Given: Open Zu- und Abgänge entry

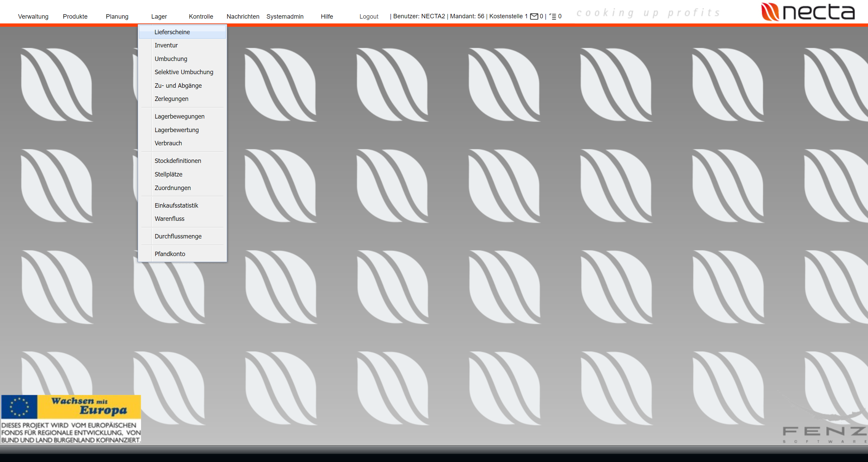Looking at the screenshot, I should click(x=178, y=86).
